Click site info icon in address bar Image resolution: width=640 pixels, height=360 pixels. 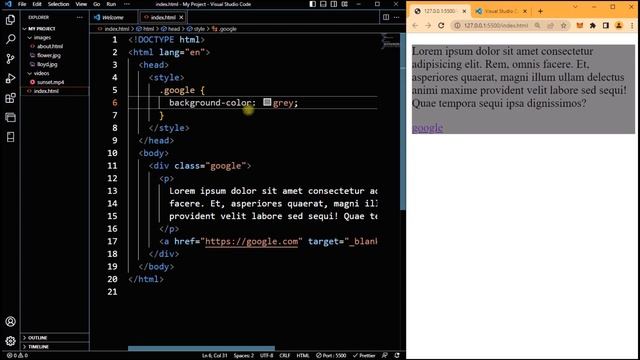[x=458, y=25]
